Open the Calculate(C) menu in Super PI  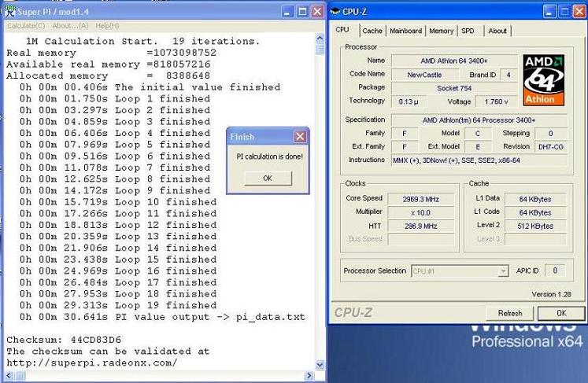click(x=26, y=25)
